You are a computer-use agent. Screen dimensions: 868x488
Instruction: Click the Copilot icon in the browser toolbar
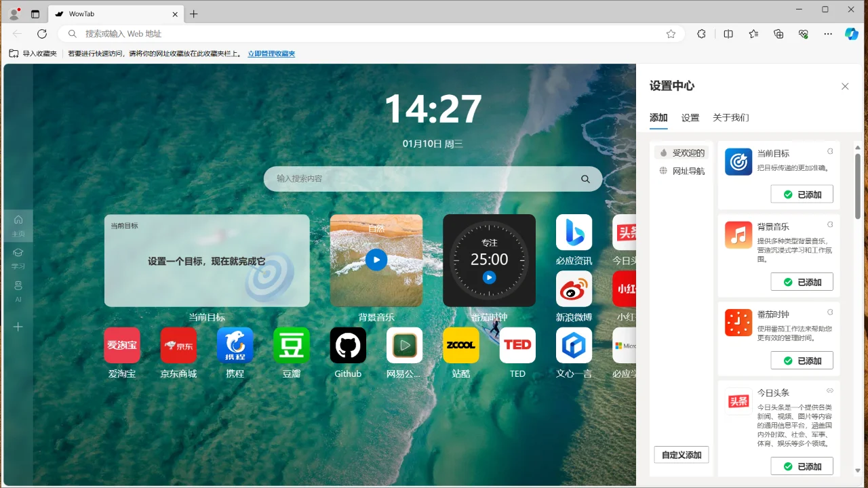tap(852, 34)
